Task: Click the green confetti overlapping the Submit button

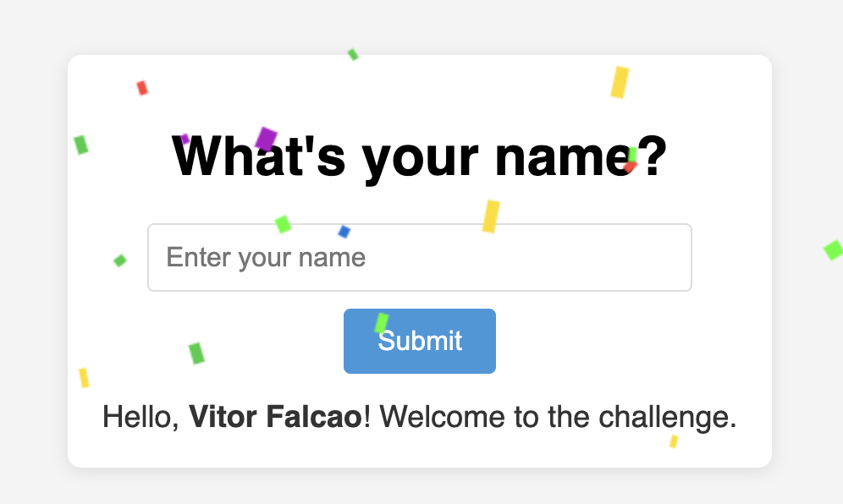Action: coord(381,323)
